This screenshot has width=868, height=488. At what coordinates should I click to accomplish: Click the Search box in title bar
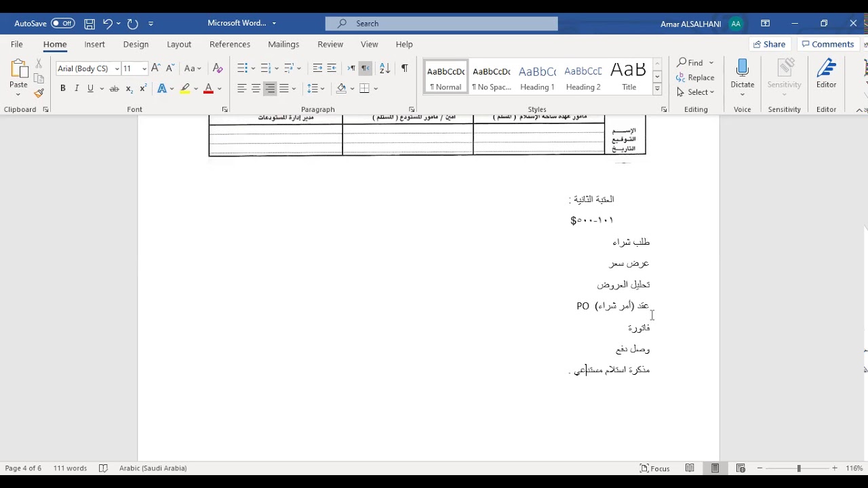pyautogui.click(x=441, y=24)
